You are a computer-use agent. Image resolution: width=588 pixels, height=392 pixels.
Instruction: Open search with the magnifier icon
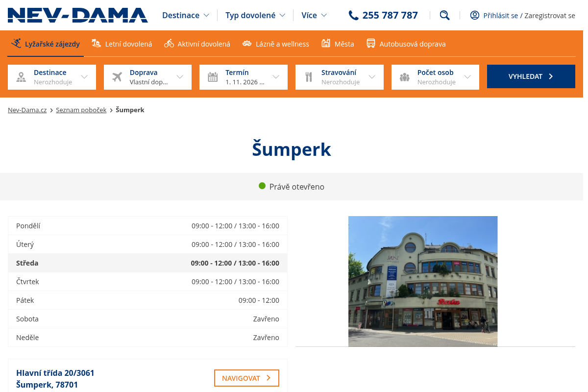444,15
